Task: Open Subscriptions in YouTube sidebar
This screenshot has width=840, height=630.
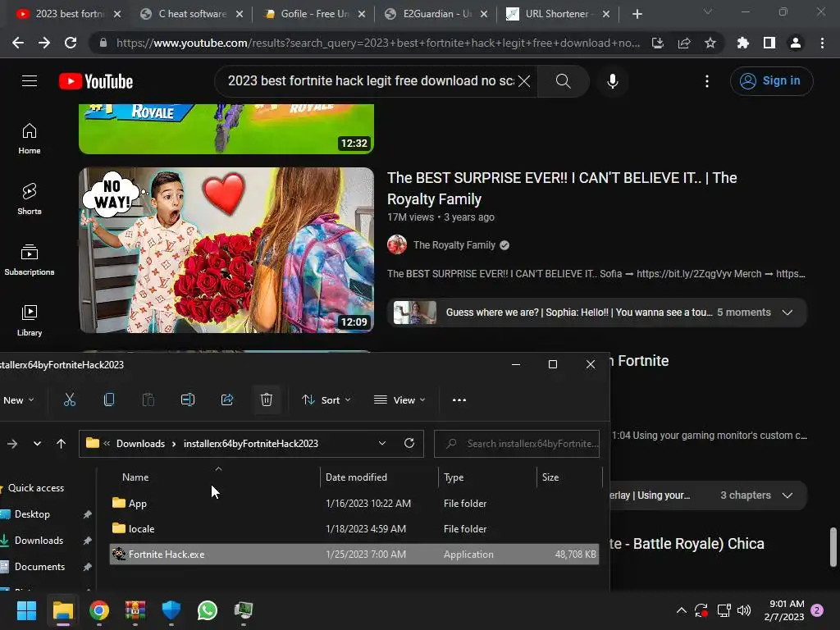Action: 30,260
